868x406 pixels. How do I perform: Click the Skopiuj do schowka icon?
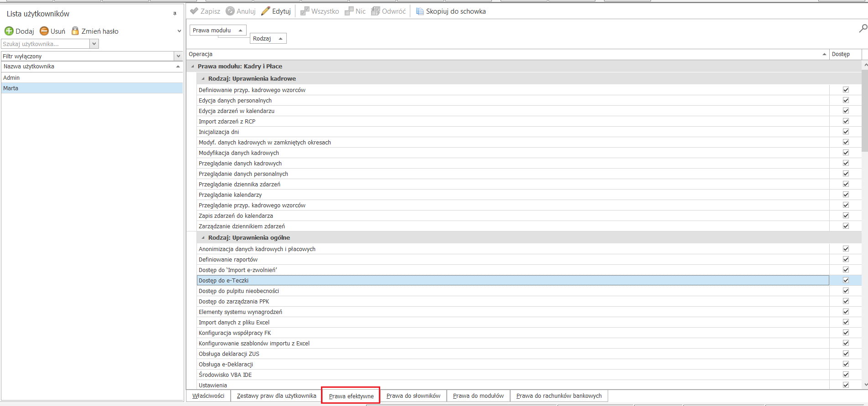[420, 11]
